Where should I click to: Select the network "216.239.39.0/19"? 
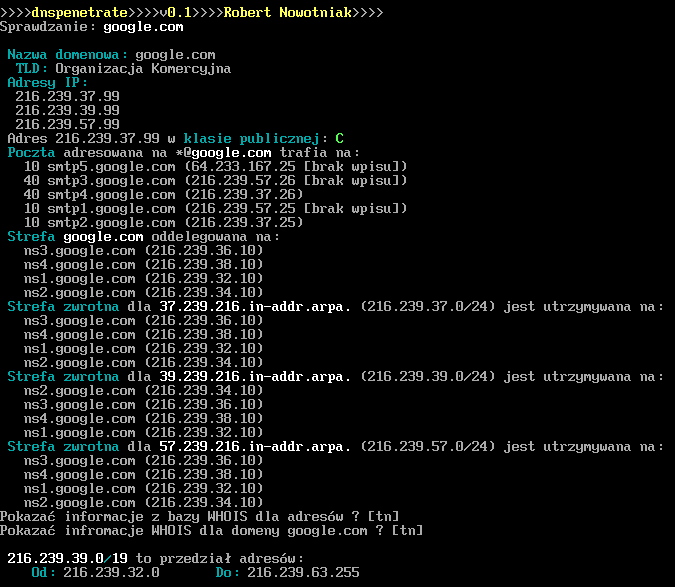68,558
